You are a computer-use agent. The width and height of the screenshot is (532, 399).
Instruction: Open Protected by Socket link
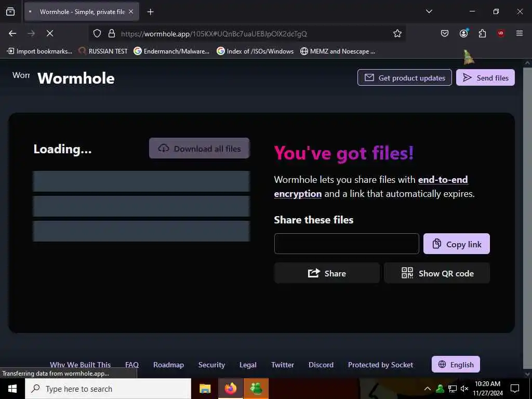(x=380, y=365)
